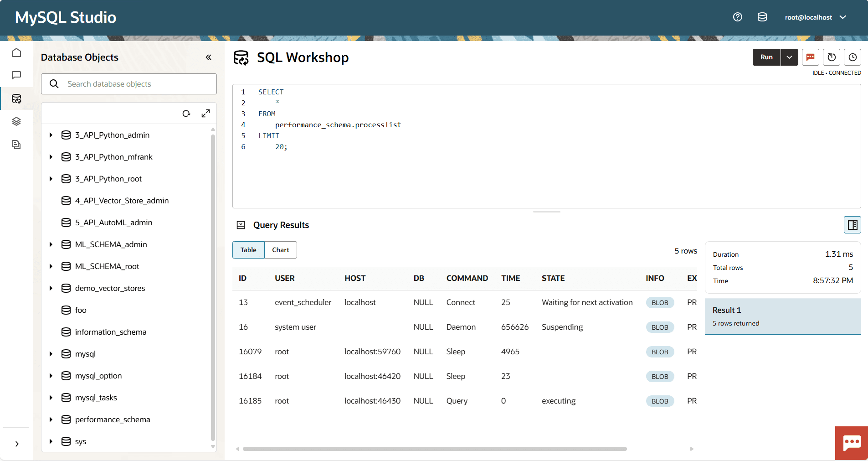Screen dimensions: 868x461
Task: Open the BLOB badge for row 16185
Action: 660,401
